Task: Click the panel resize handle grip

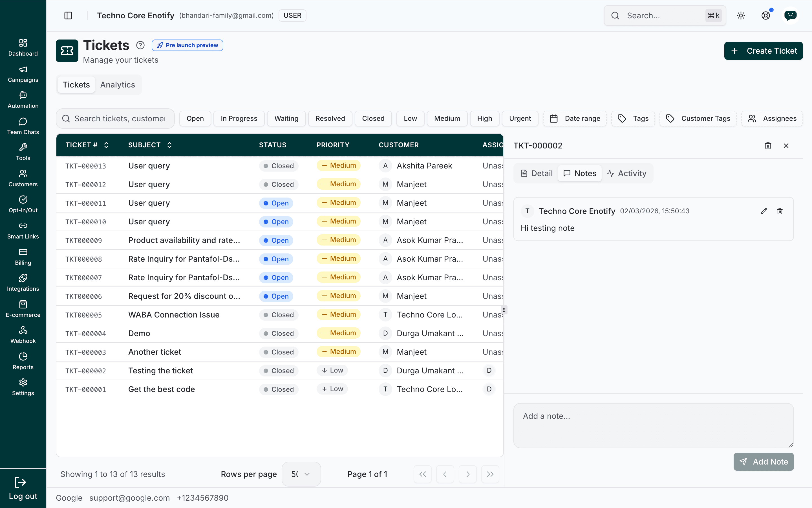Action: (504, 309)
